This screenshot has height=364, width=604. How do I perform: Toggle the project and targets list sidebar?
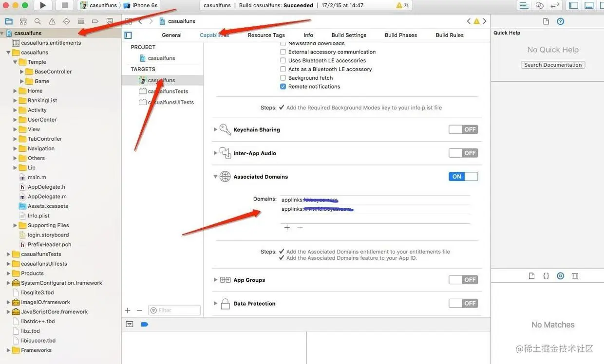[x=128, y=35]
